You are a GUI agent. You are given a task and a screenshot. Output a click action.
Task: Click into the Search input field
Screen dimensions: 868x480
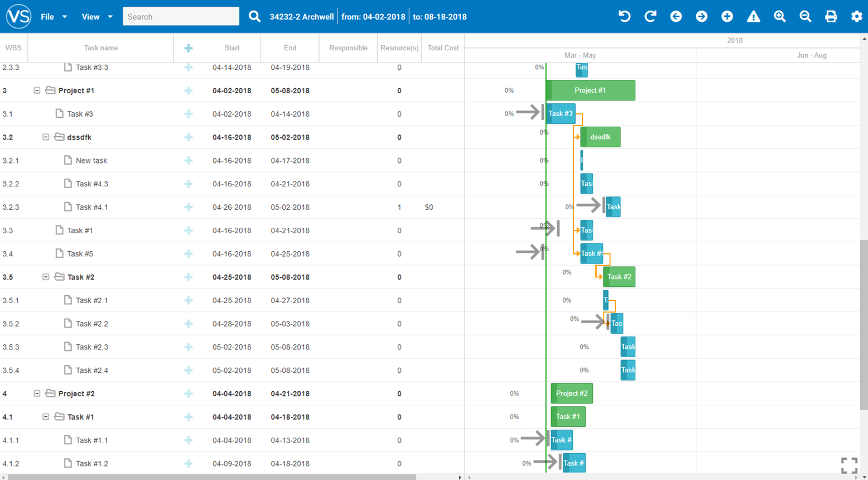[x=181, y=17]
